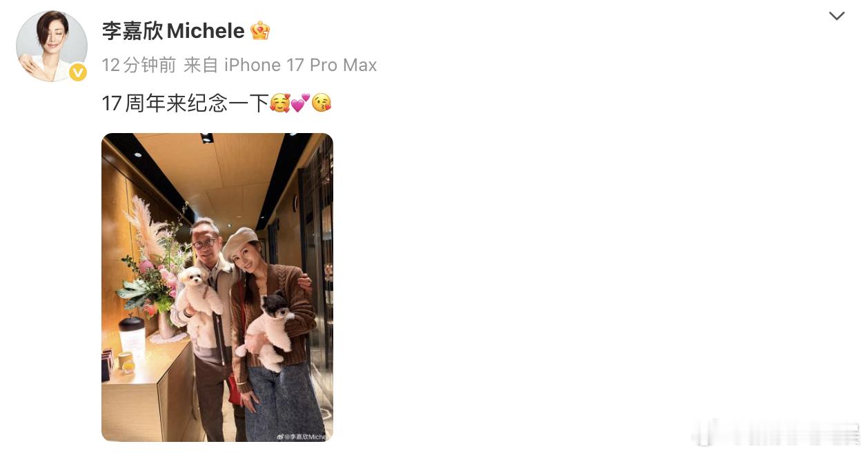Image resolution: width=868 pixels, height=455 pixels.
Task: Click the 12分钟前 post timestamp
Action: coord(139,65)
